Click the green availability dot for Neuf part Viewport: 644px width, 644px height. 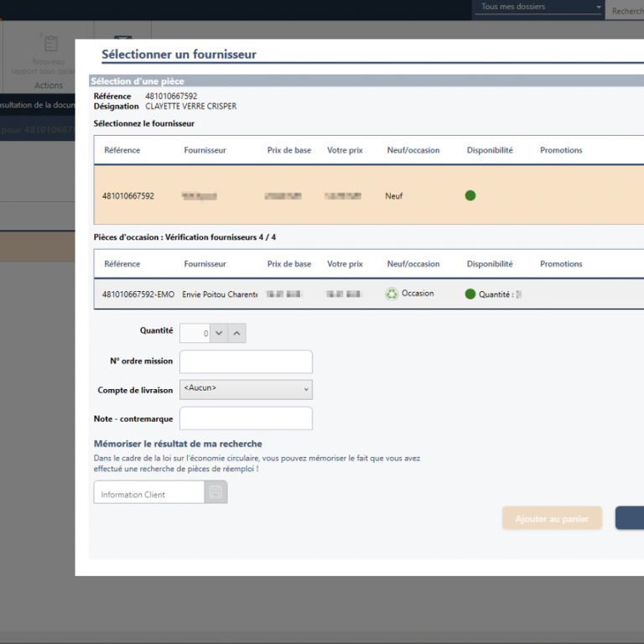click(x=470, y=195)
